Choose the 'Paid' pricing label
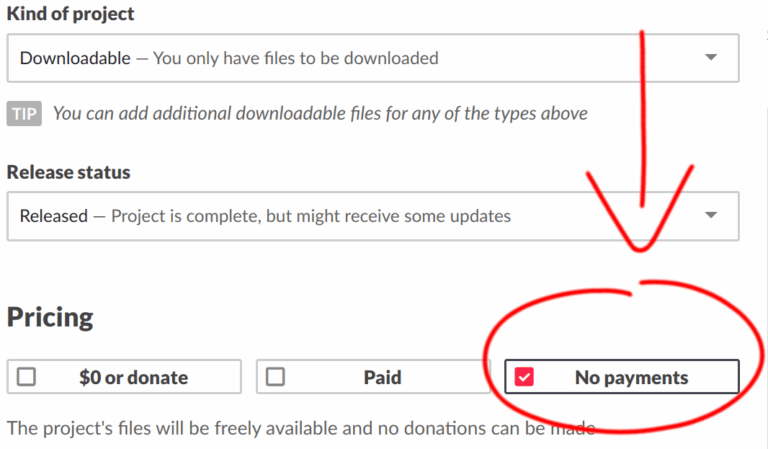 point(382,377)
